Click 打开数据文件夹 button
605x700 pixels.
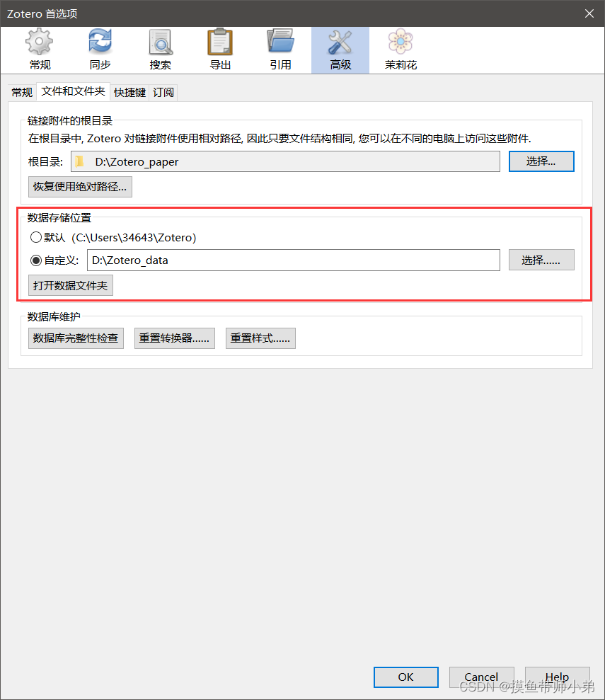(x=71, y=285)
